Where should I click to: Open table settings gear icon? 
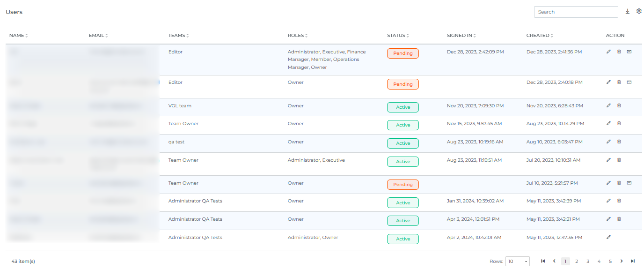pyautogui.click(x=639, y=11)
